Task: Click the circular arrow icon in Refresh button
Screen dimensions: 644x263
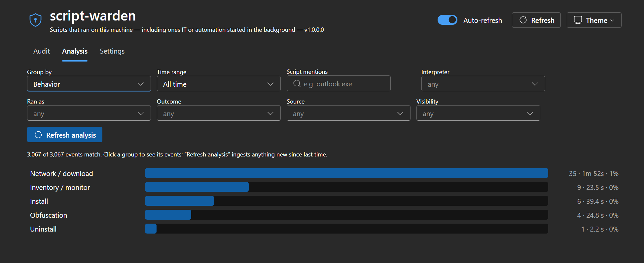Action: tap(523, 20)
